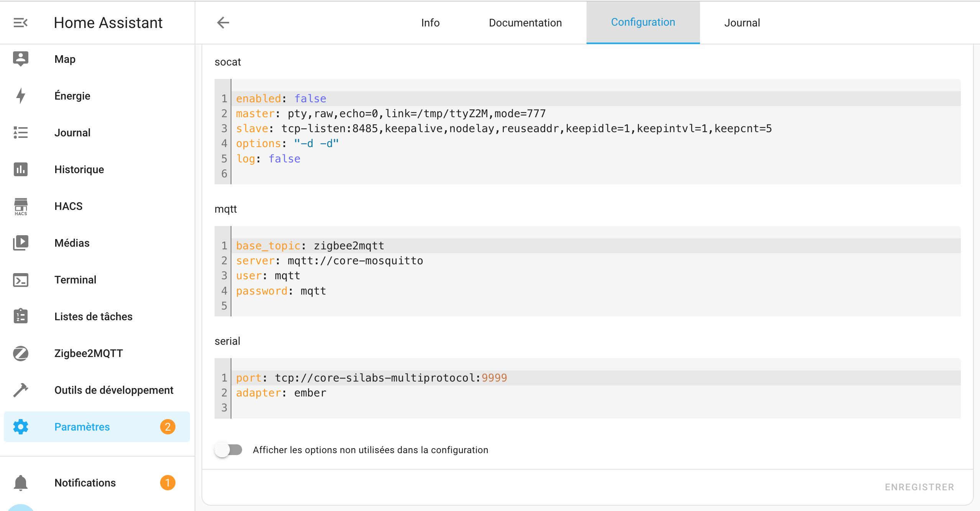Switch to the Documentation tab
Image resolution: width=980 pixels, height=511 pixels.
(x=525, y=23)
